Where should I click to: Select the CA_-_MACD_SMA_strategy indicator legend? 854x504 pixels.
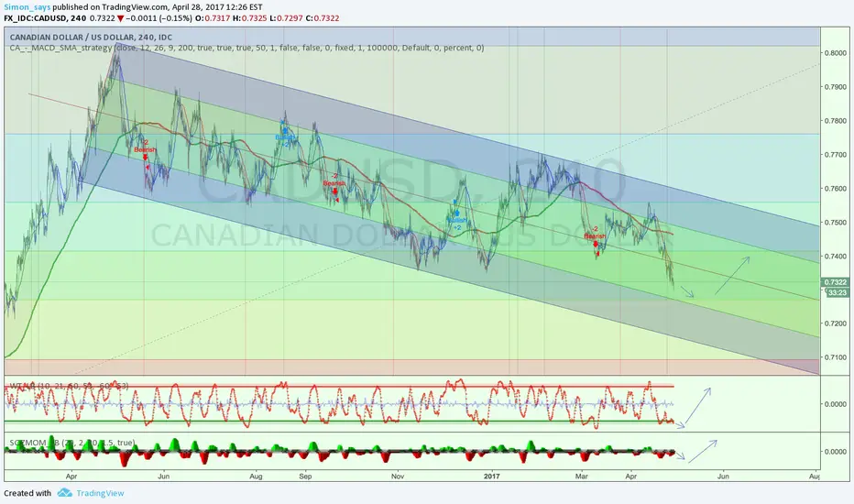pyautogui.click(x=246, y=48)
